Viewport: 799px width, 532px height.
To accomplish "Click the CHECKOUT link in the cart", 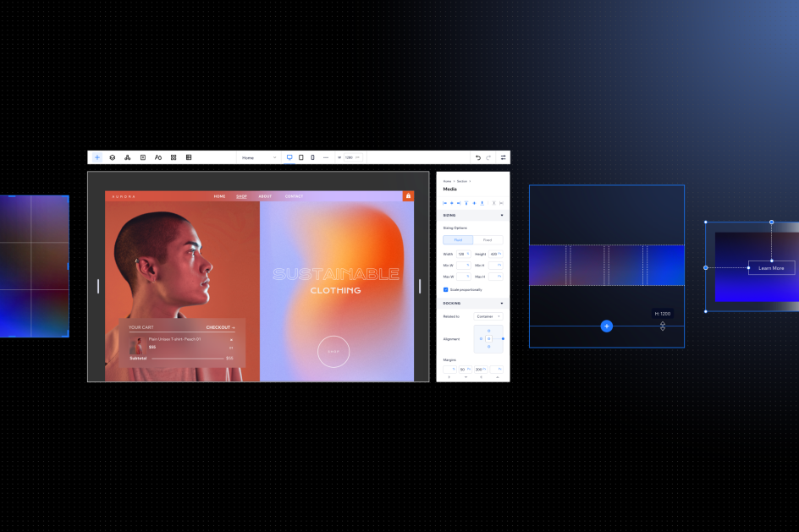I will [x=220, y=327].
